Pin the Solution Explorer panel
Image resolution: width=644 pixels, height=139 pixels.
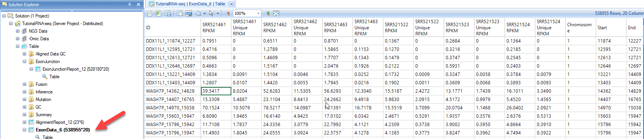click(130, 4)
